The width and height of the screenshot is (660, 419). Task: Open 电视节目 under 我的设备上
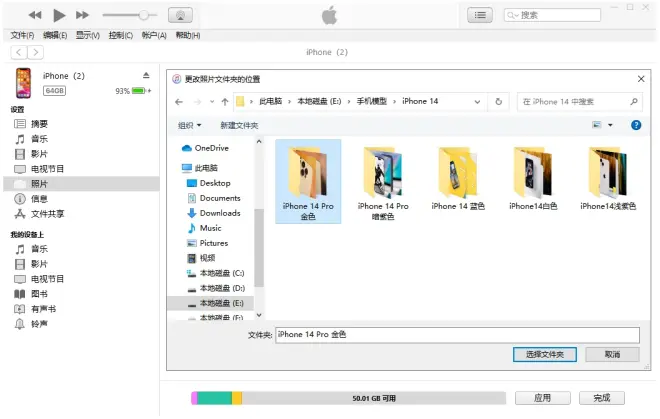[x=47, y=279]
